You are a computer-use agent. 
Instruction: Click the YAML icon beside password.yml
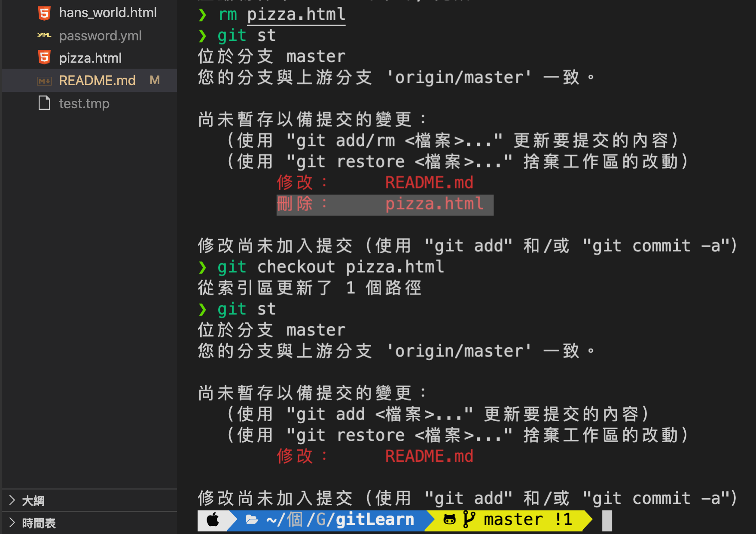(x=44, y=35)
